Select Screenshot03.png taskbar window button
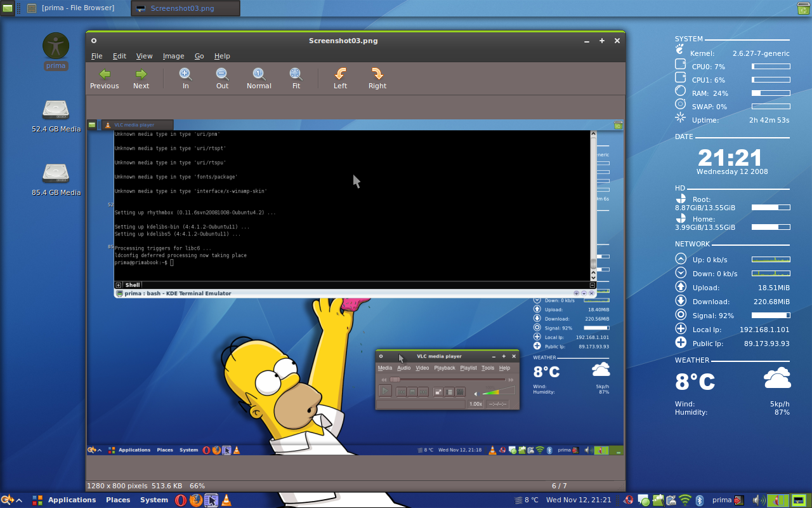The image size is (812, 508). 185,8
